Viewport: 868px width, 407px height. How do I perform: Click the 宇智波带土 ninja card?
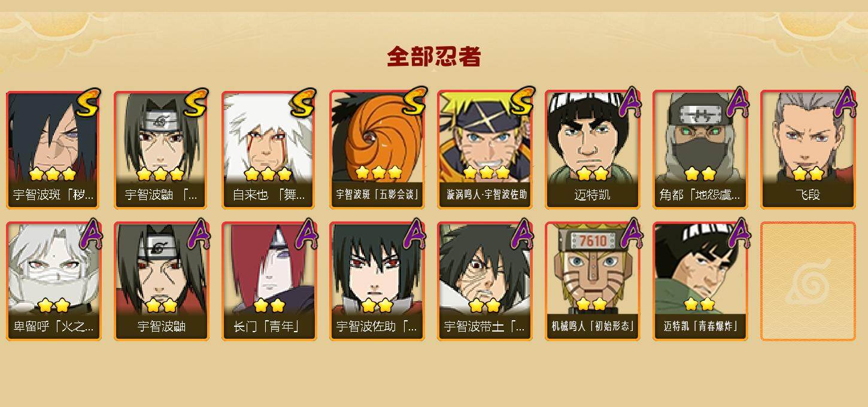[484, 281]
